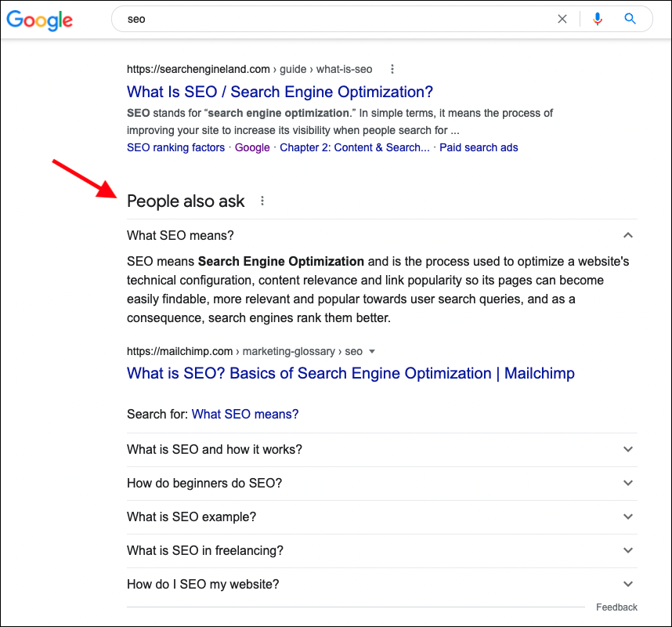Screen dimensions: 672x627
Task: Open 'What Is SEO / Search Engine Optimization?' result
Action: coord(280,92)
